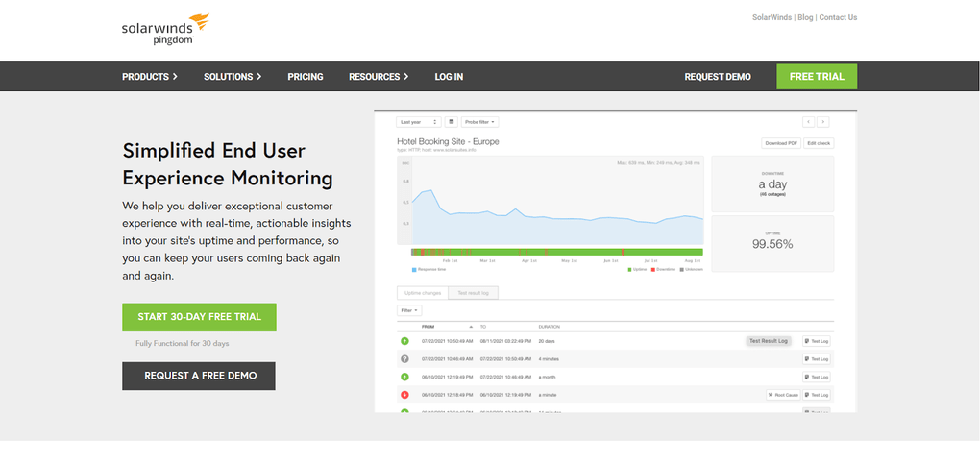980x464 pixels.
Task: Click Log In in navigation bar
Action: tap(449, 76)
